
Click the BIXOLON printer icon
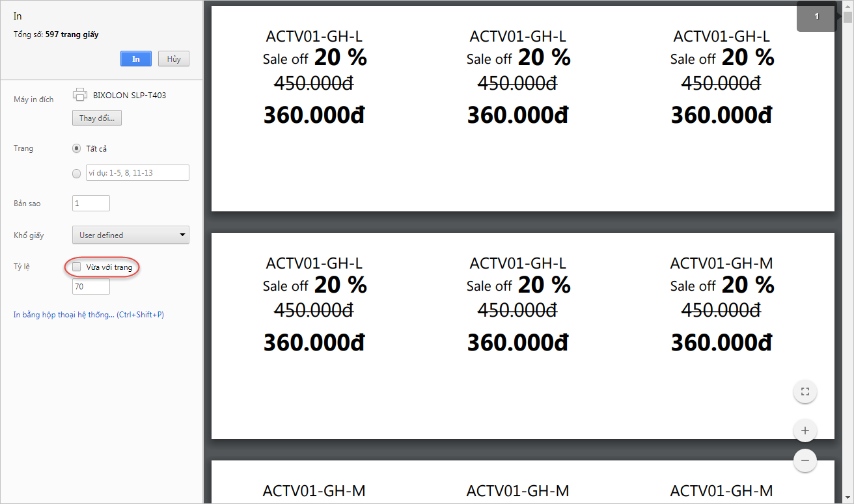click(x=79, y=95)
